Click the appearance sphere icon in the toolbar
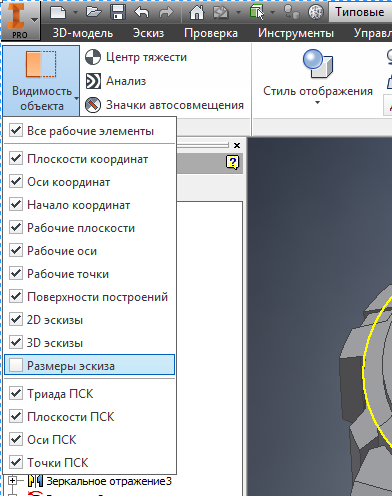Viewport: 392px width, 496px height. point(316,13)
